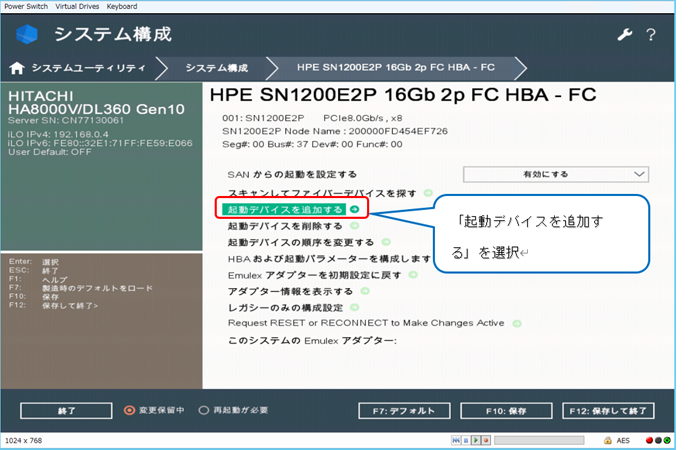This screenshot has width=700, height=450.
Task: Open help via question mark icon
Action: (x=651, y=34)
